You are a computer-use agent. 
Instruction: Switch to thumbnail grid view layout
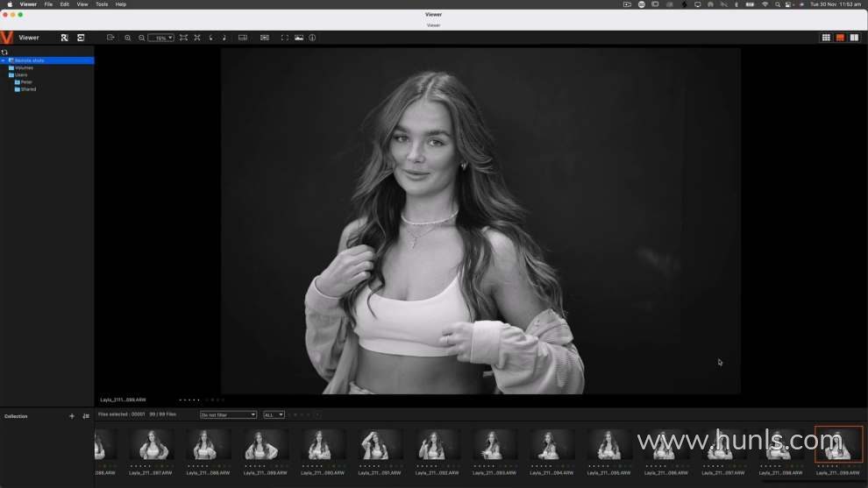[x=826, y=38]
